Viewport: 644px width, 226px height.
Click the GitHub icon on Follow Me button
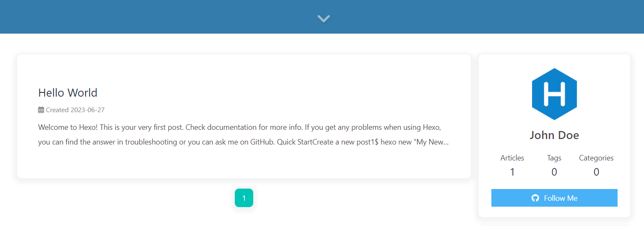click(x=535, y=198)
